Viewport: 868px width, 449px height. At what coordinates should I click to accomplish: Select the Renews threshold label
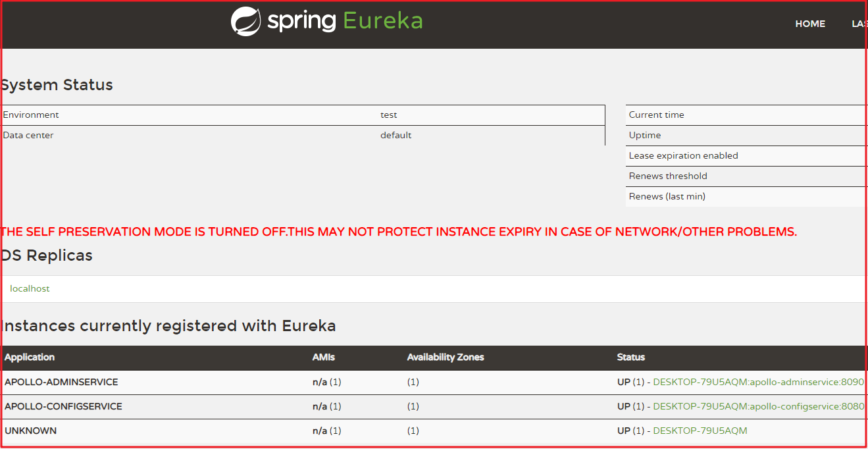point(668,176)
